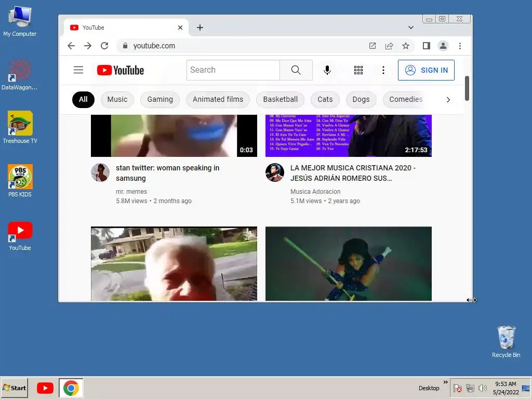Open the white-haired man video thumbnail
Viewport: 532px width, 399px height.
[174, 263]
